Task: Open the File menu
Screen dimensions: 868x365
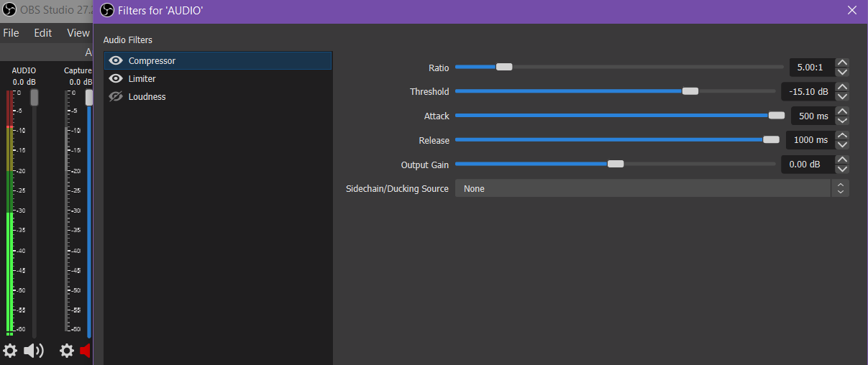Action: [x=11, y=33]
